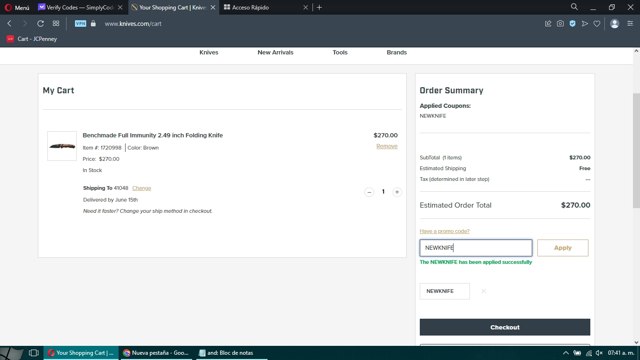This screenshot has height=360, width=640.
Task: Select the Your Shopping Cart browser tab
Action: click(x=171, y=7)
